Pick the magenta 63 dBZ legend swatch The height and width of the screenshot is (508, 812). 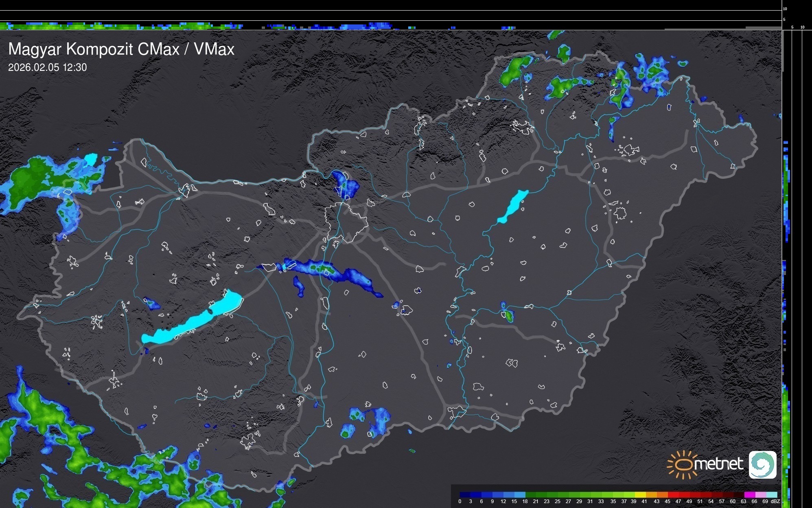[749, 495]
